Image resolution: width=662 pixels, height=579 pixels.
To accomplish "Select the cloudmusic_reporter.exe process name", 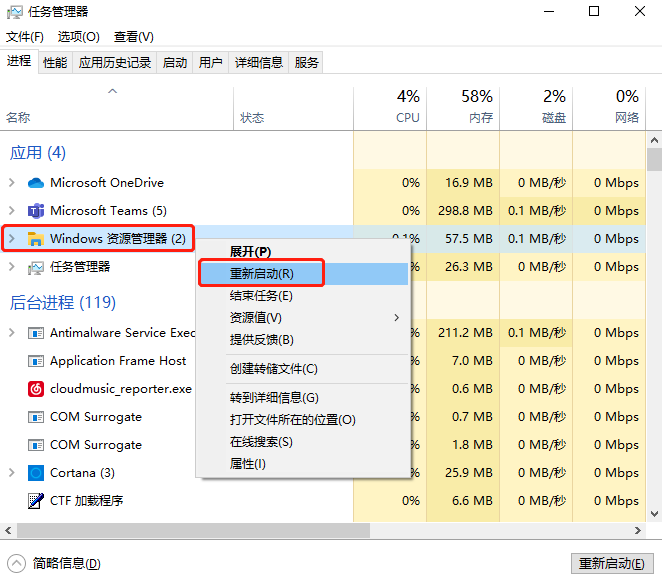I will click(x=121, y=389).
